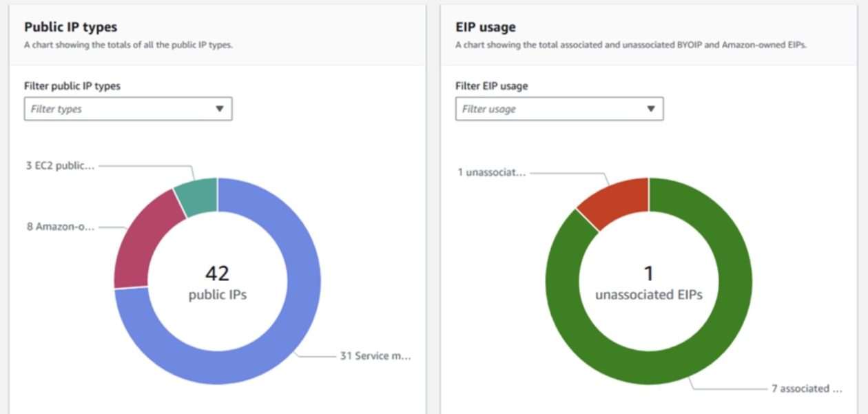868x414 pixels.
Task: Open the Filter EIP usage dropdown
Action: (559, 108)
